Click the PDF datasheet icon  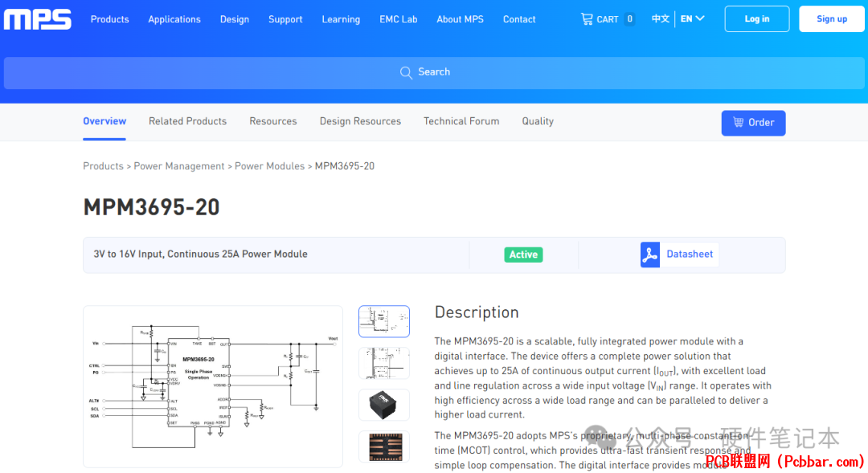[650, 255]
